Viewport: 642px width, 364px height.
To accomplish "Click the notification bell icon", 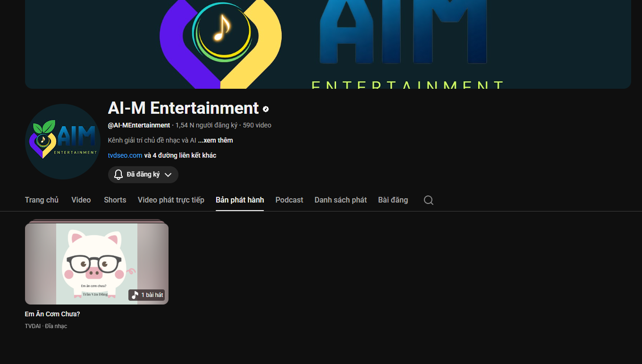I will point(118,175).
